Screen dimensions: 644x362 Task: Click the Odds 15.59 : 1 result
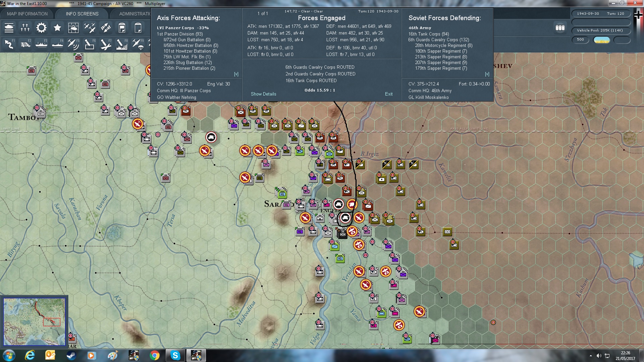[320, 90]
